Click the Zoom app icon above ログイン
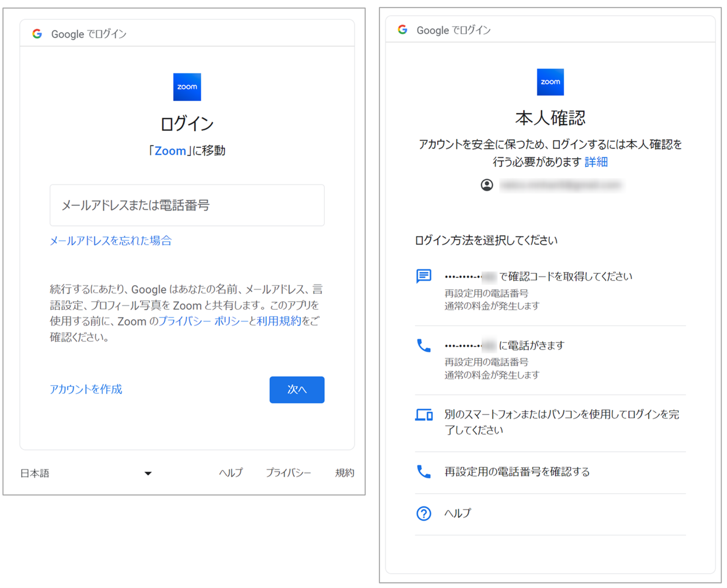This screenshot has height=588, width=727. (x=187, y=87)
